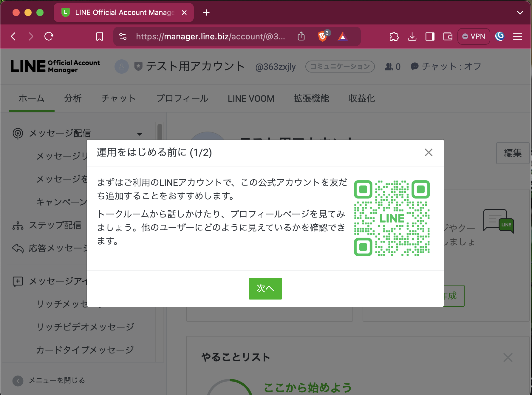This screenshot has height=395, width=532.
Task: Click the メッセージ配信 broadcast icon
Action: coord(18,133)
